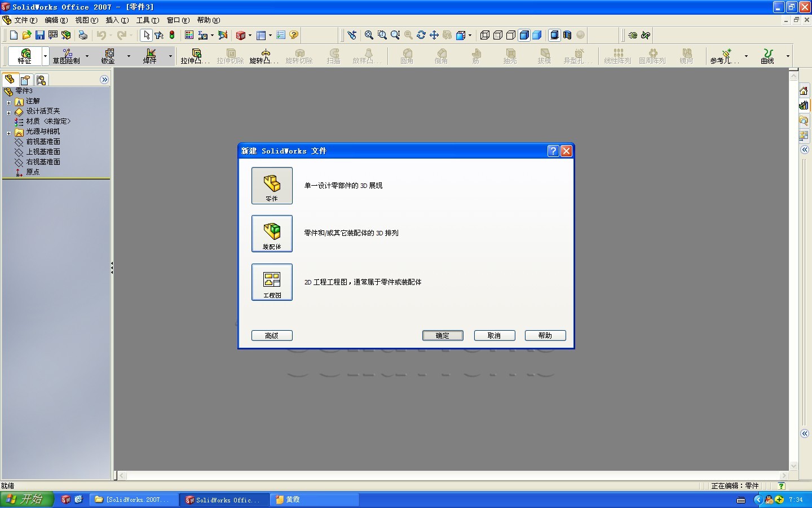Open the 曲线 dropdown arrow
The width and height of the screenshot is (812, 508).
(x=788, y=56)
